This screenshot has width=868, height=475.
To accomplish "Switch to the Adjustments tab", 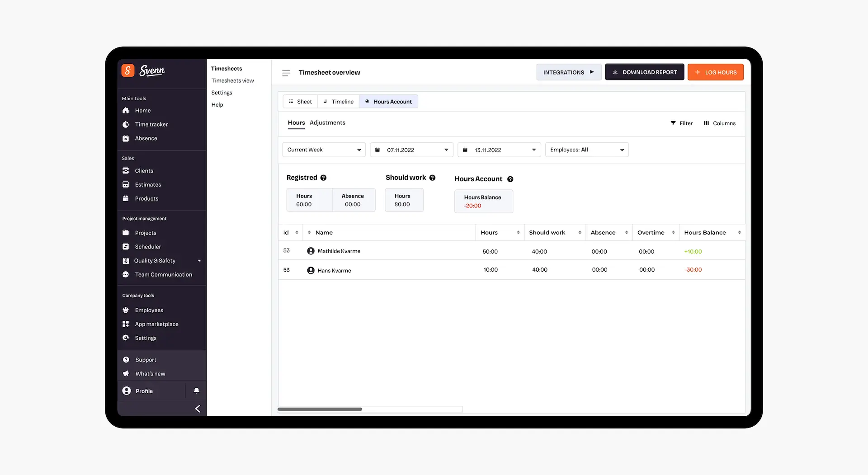I will pos(327,123).
